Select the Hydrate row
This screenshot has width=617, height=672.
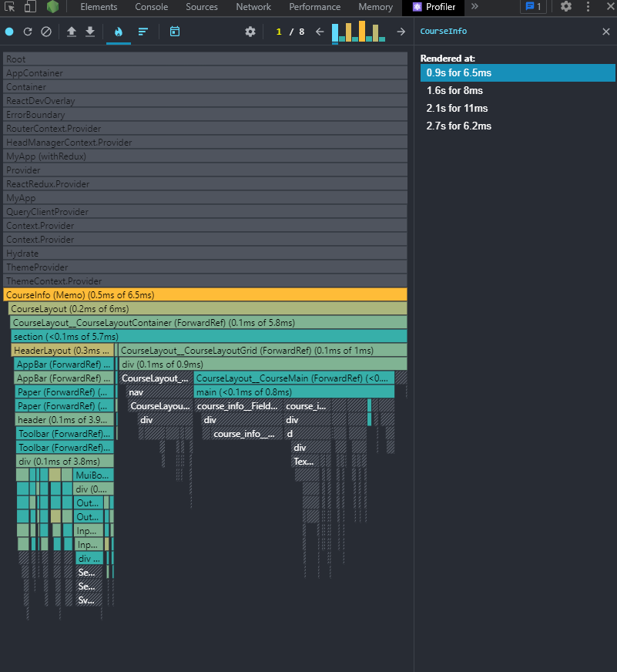click(x=205, y=254)
